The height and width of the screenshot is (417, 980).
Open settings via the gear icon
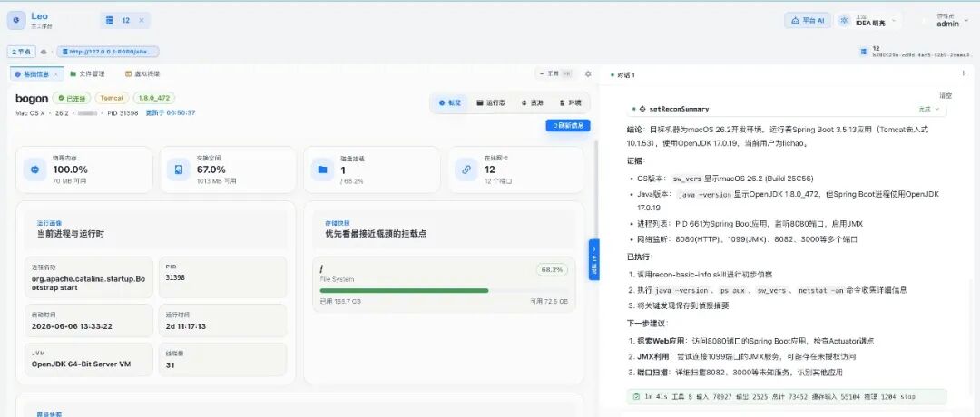(588, 73)
